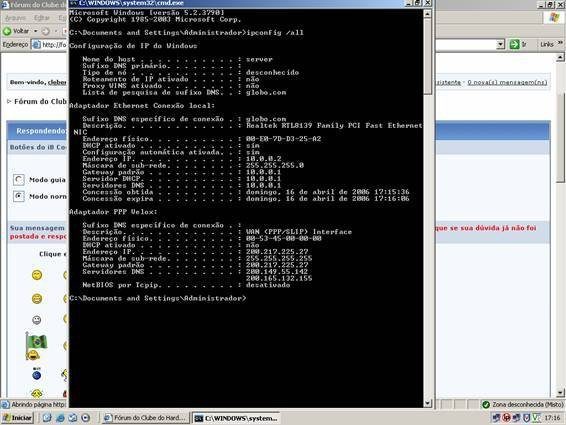Click the Abrindo página status bar text
The width and height of the screenshot is (566, 425).
pyautogui.click(x=38, y=404)
